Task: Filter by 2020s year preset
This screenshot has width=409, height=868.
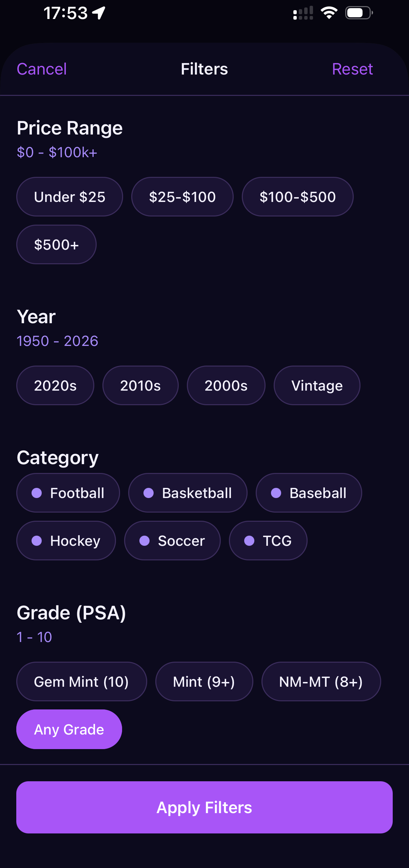Action: [55, 386]
